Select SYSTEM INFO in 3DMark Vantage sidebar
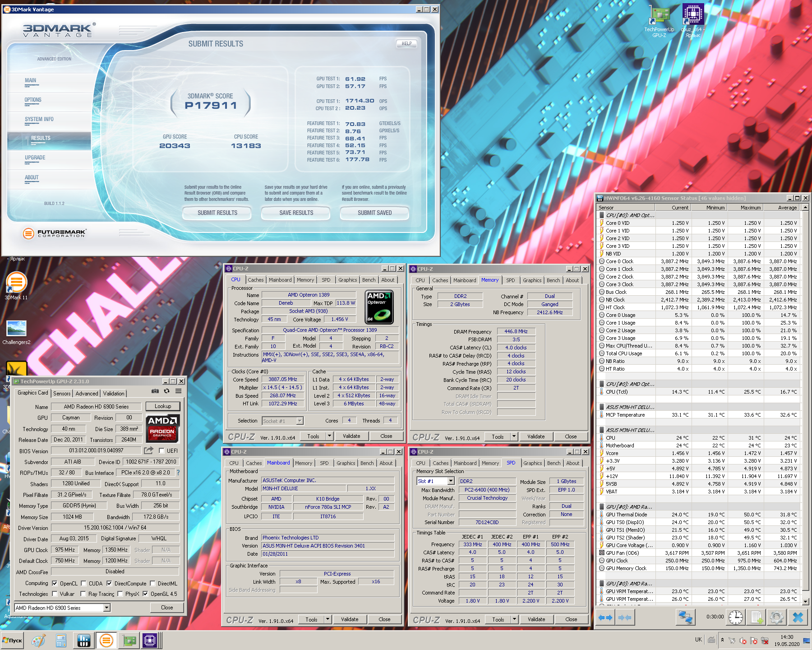Screen dimensions: 812x650 tap(39, 119)
